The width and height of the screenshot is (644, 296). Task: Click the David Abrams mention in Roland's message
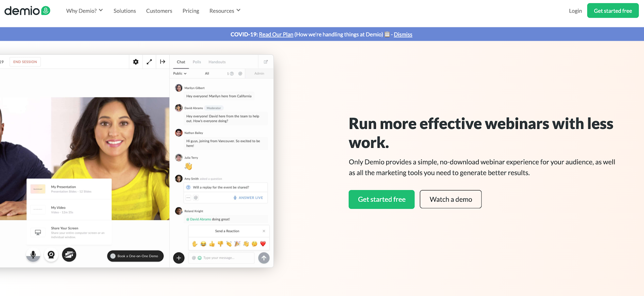coord(199,219)
